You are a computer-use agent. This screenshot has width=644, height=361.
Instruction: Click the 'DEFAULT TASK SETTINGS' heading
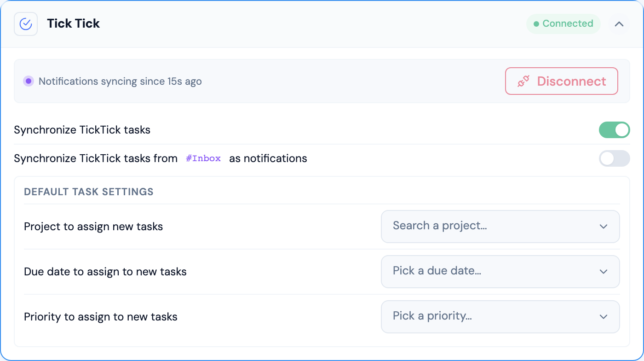tap(89, 192)
